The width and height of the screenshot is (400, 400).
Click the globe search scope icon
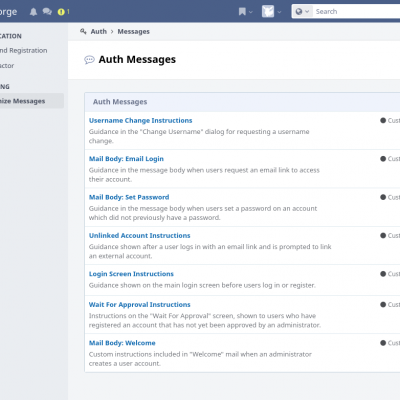pos(299,12)
